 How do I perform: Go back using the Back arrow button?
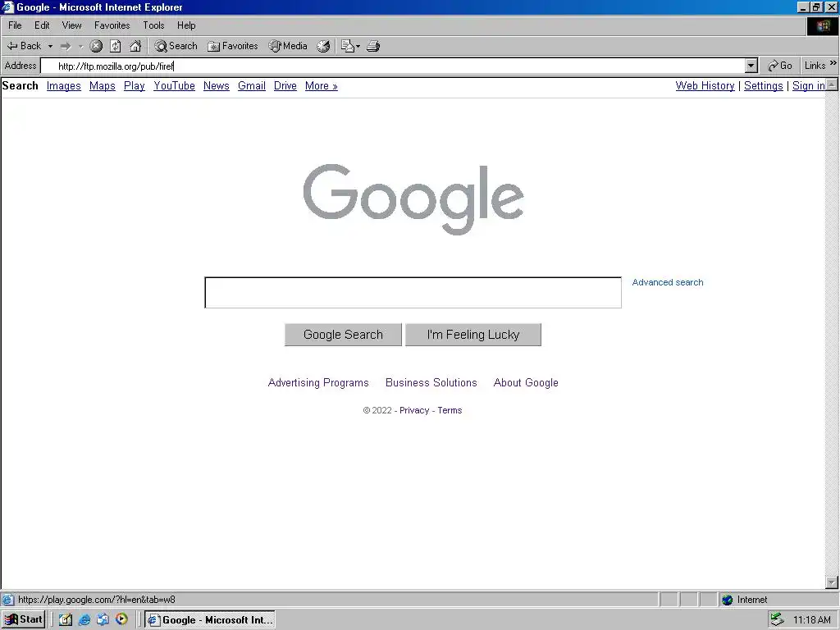tap(24, 46)
